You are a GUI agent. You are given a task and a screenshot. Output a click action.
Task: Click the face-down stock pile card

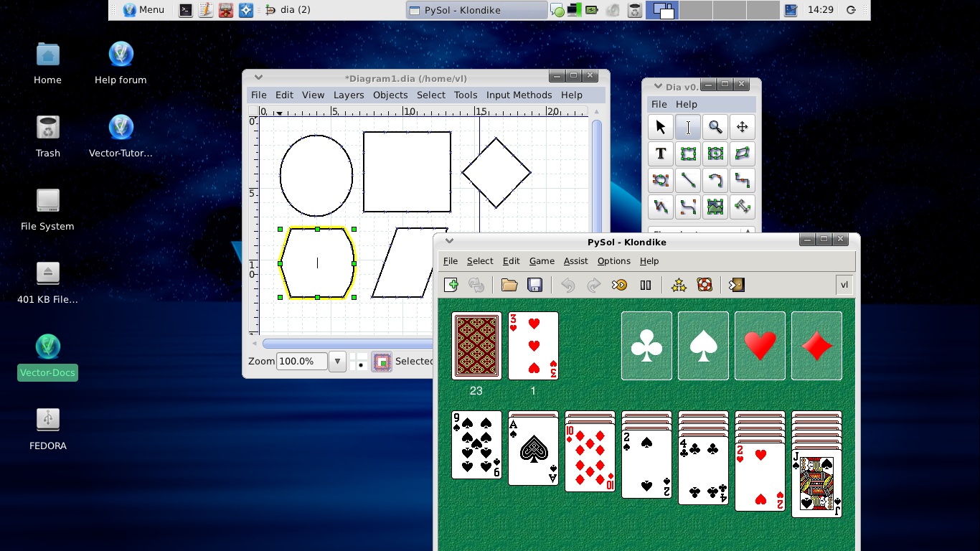coord(476,346)
